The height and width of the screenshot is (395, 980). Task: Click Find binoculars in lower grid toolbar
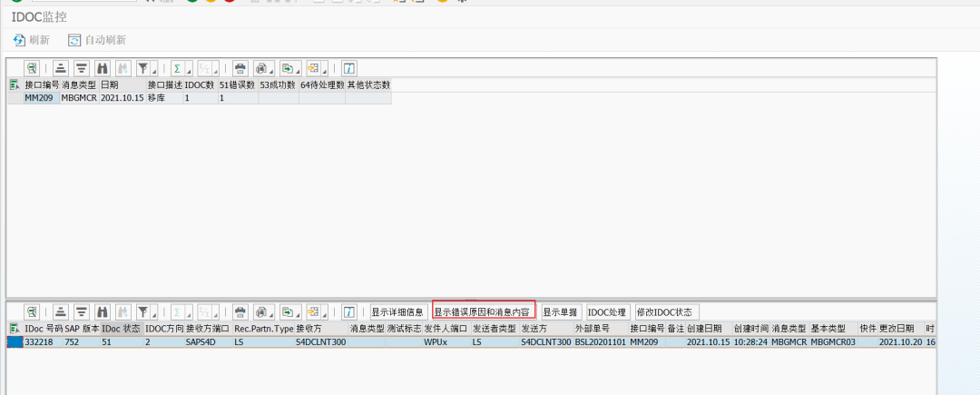point(102,311)
